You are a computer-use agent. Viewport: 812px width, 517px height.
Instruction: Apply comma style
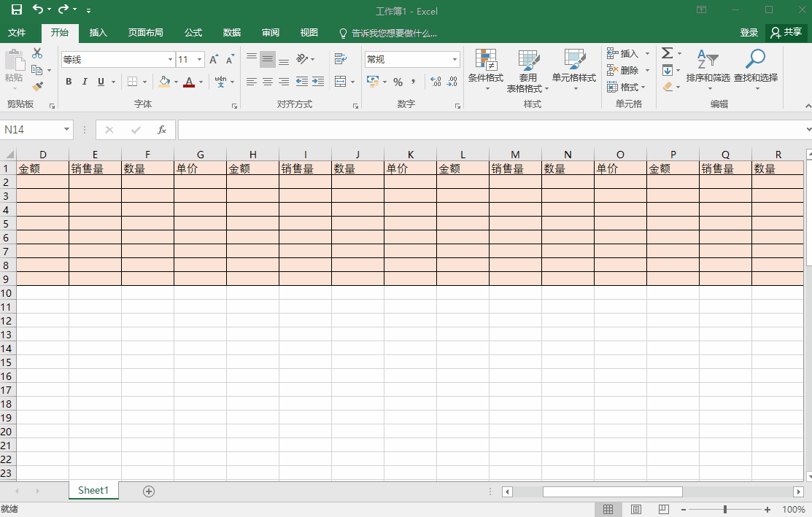tap(413, 82)
